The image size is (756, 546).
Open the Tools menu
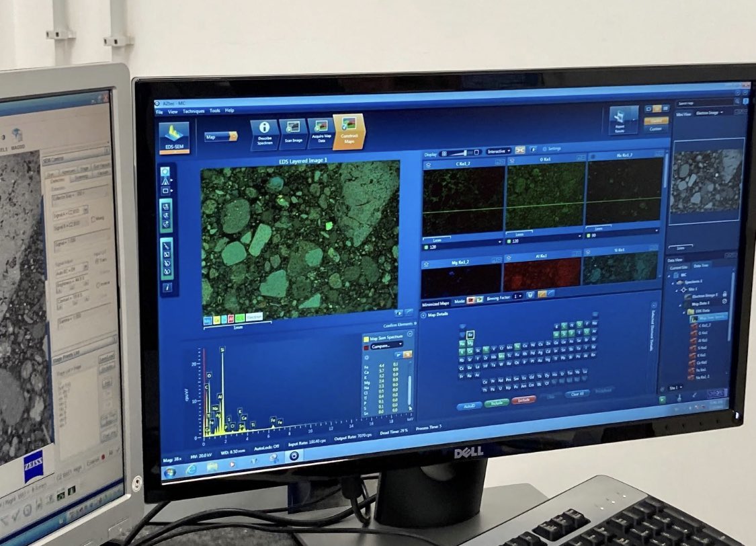click(x=214, y=110)
